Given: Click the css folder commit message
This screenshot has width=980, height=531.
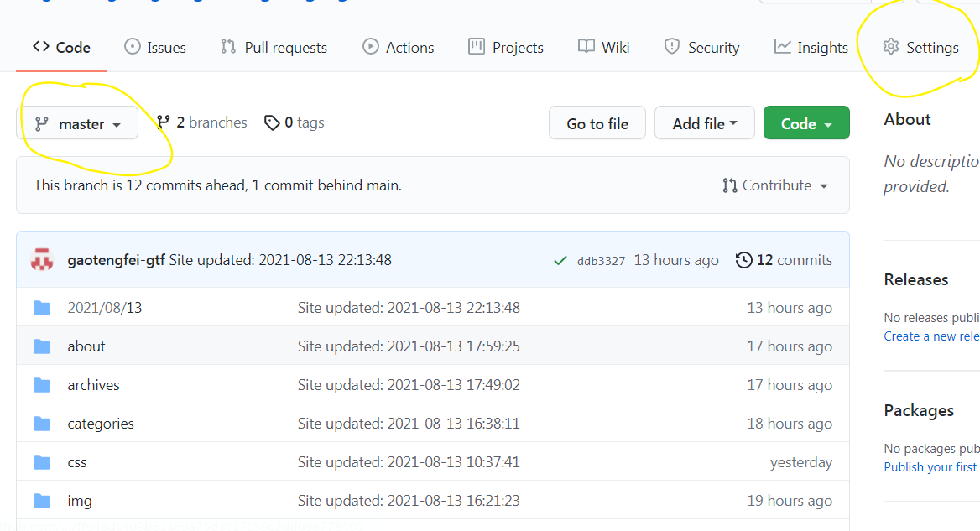Looking at the screenshot, I should point(409,462).
